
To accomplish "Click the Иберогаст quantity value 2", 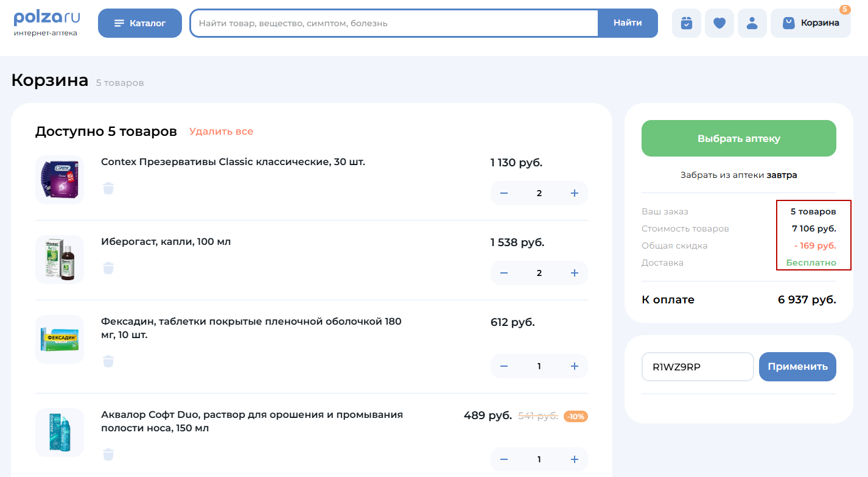I will 539,273.
